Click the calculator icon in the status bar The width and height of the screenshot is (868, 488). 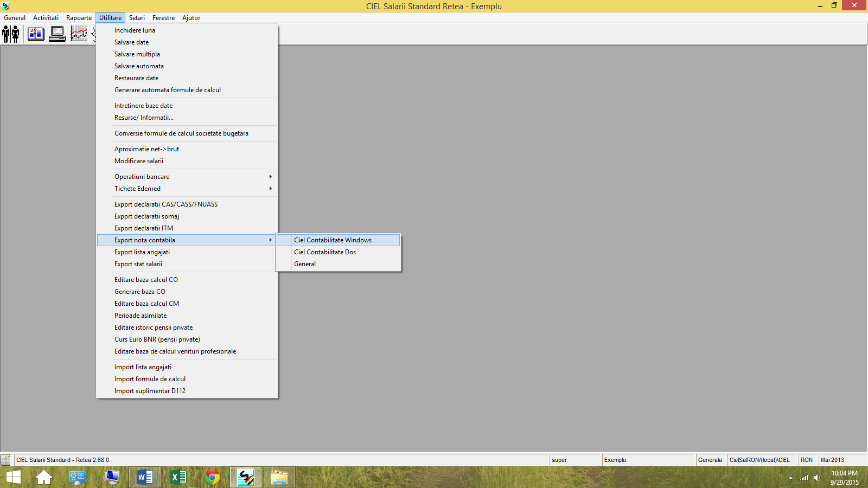(x=5, y=460)
